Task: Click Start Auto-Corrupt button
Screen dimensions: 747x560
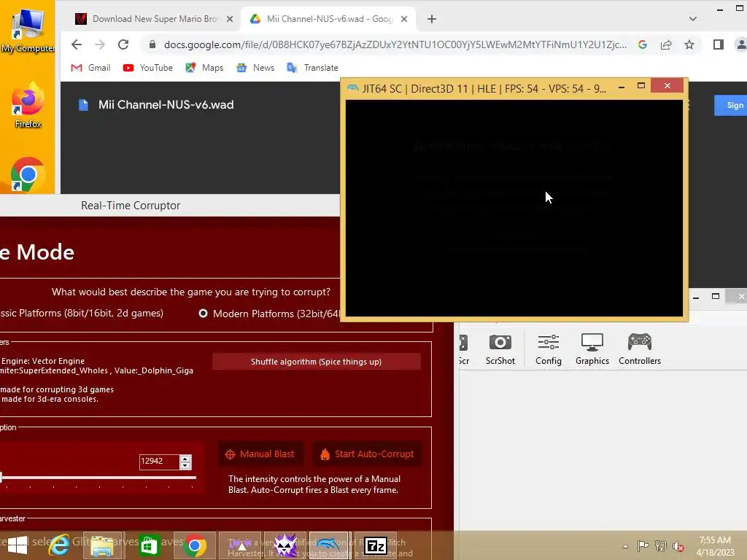Action: [x=368, y=454]
